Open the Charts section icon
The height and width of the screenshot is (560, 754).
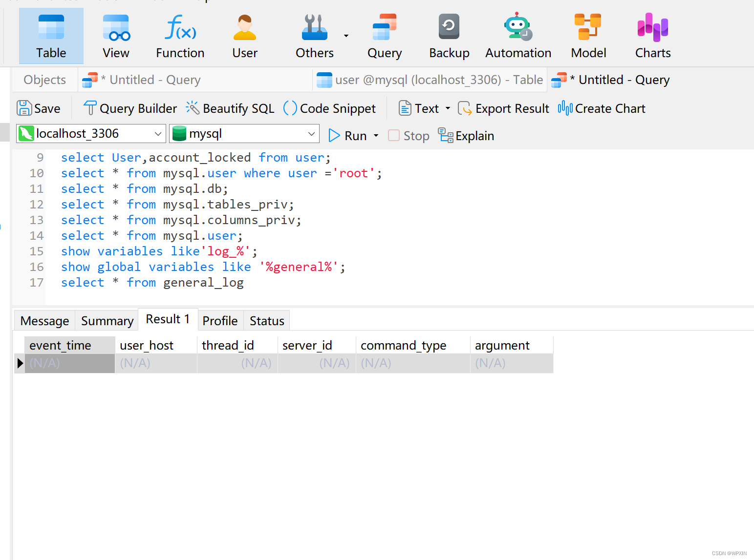(x=653, y=36)
